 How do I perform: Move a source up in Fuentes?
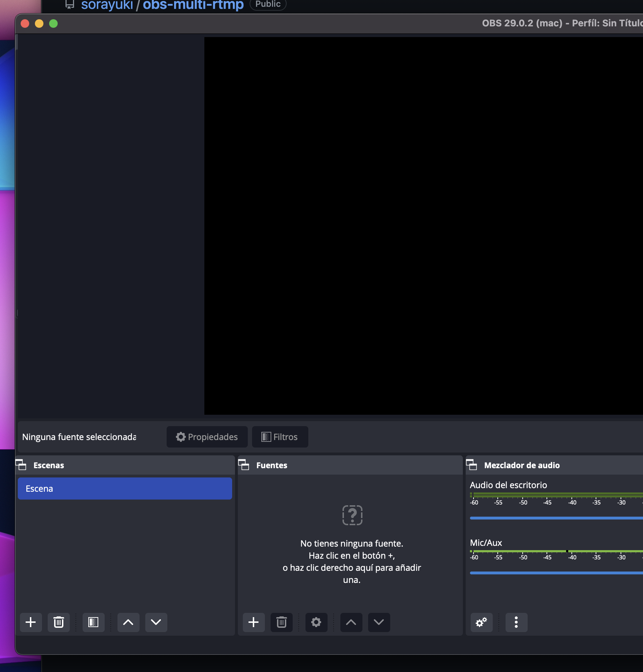point(351,622)
